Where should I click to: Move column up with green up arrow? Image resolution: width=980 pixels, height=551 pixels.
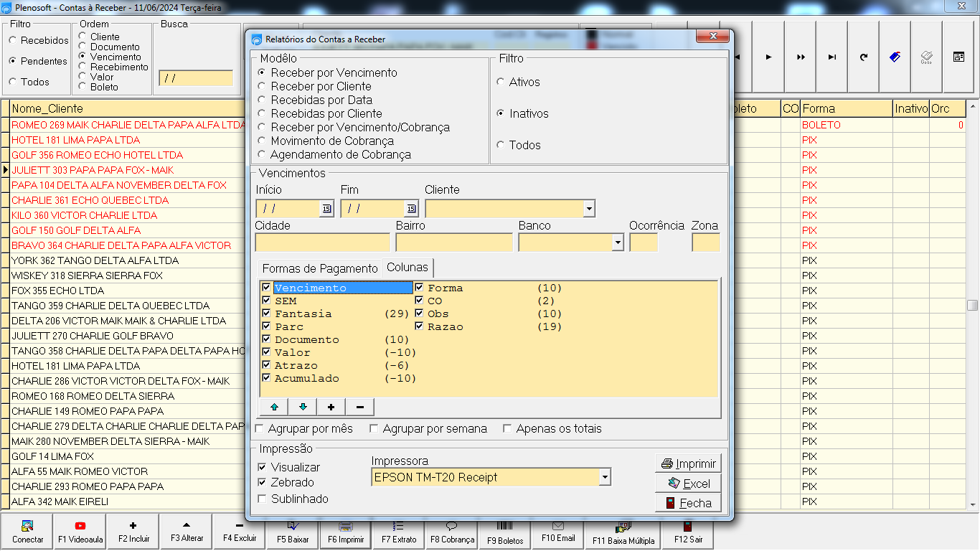[274, 407]
